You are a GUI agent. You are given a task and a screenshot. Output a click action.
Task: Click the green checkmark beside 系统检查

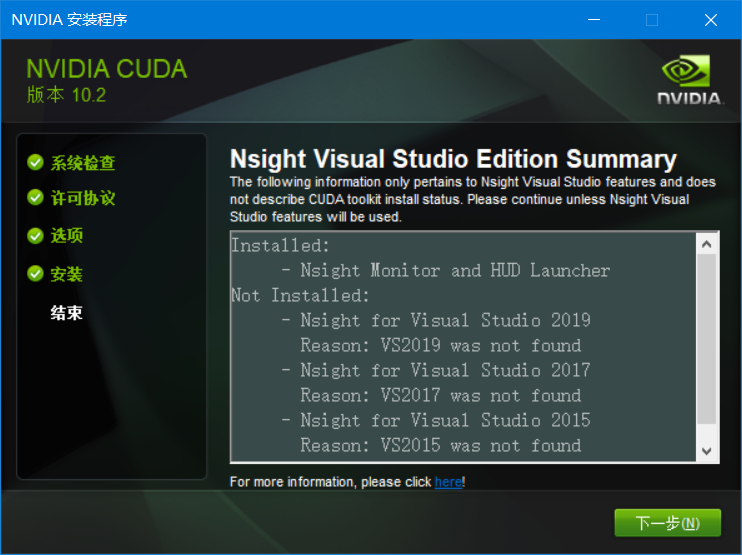35,162
